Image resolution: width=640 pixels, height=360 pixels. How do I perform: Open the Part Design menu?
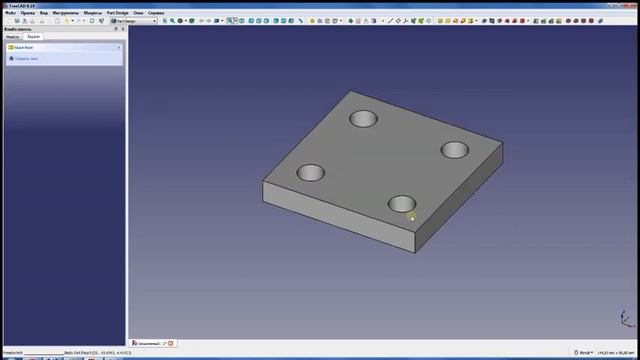[x=117, y=13]
